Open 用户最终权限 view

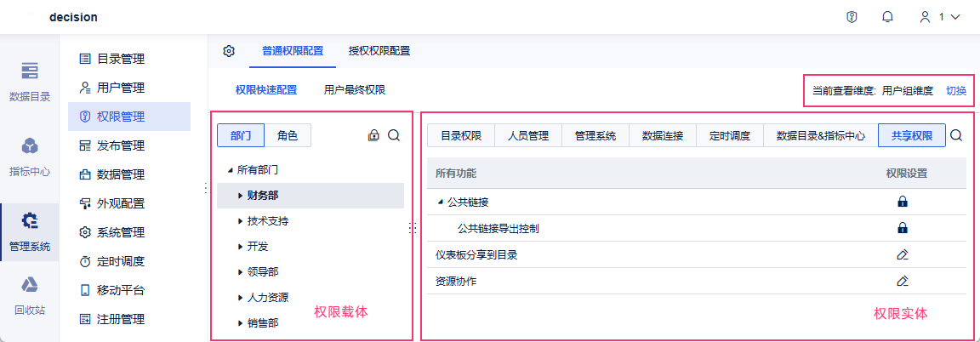tap(355, 89)
